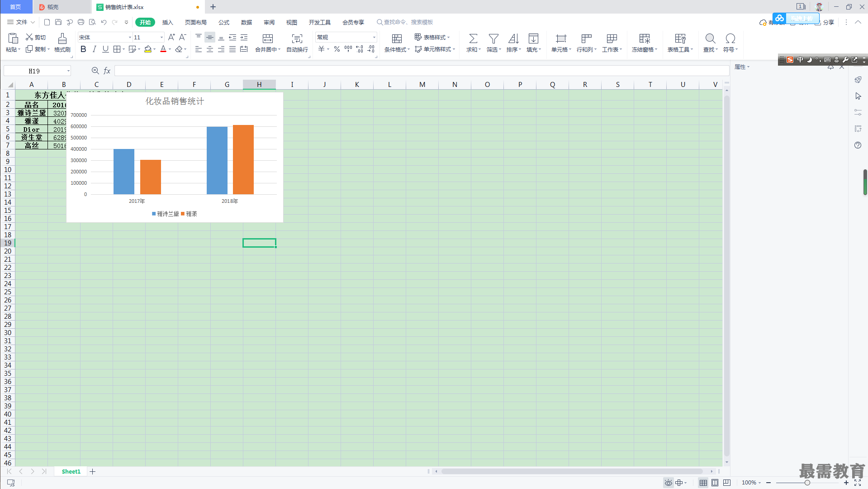868x489 pixels.
Task: Select the Sheet1 tab
Action: (71, 471)
